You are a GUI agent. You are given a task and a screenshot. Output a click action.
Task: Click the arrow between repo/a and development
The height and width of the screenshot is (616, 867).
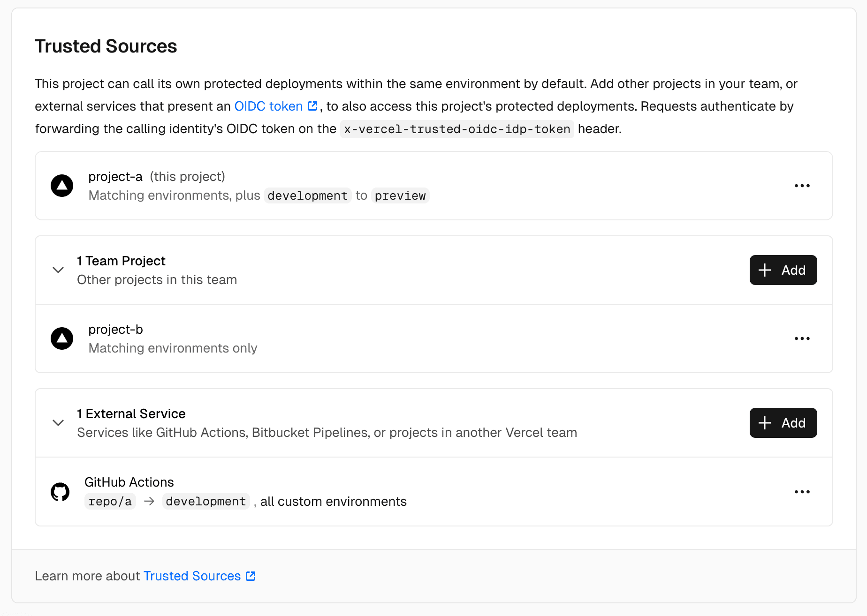pyautogui.click(x=149, y=501)
